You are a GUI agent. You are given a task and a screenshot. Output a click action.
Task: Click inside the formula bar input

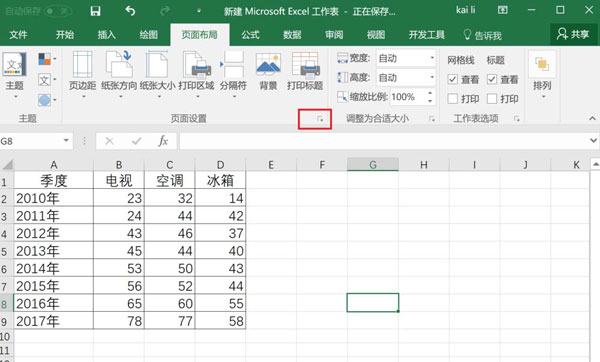pyautogui.click(x=384, y=141)
